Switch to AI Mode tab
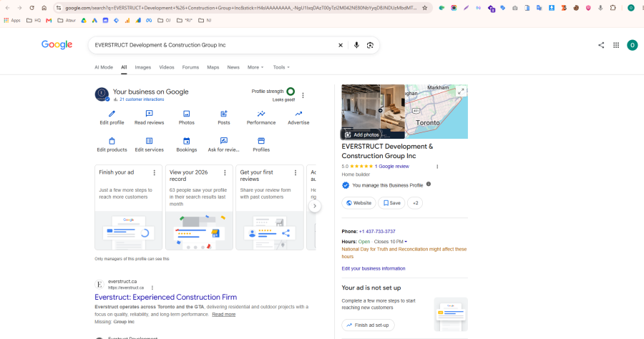The width and height of the screenshot is (644, 339). click(x=104, y=67)
